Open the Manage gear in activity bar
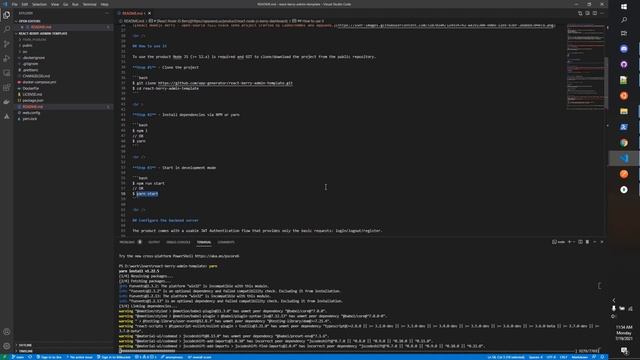Screen dimensions: 640x360 (7, 346)
